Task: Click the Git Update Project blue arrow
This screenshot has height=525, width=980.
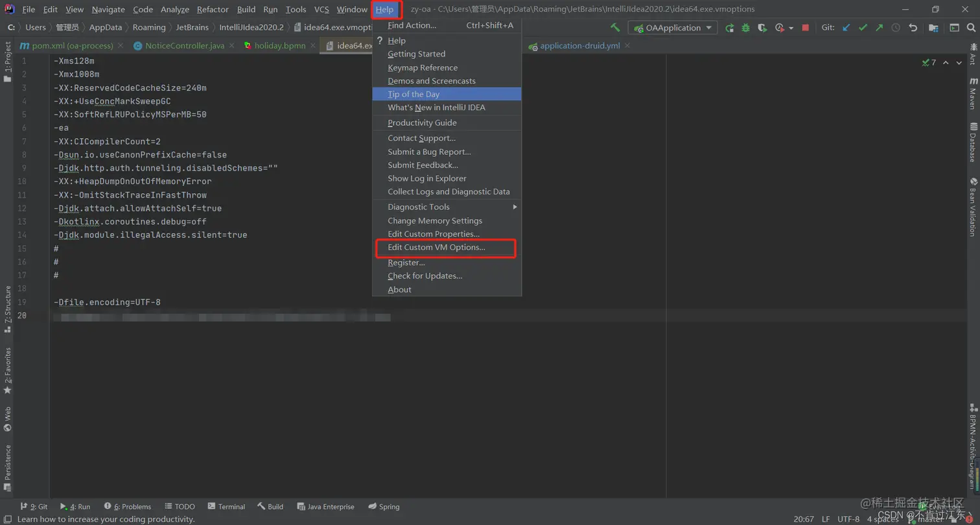Action: [846, 28]
